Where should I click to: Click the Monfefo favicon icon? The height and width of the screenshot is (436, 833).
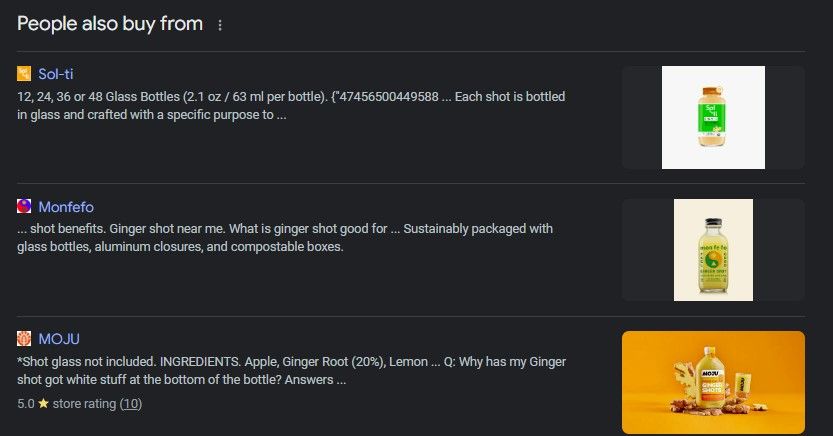[x=25, y=207]
